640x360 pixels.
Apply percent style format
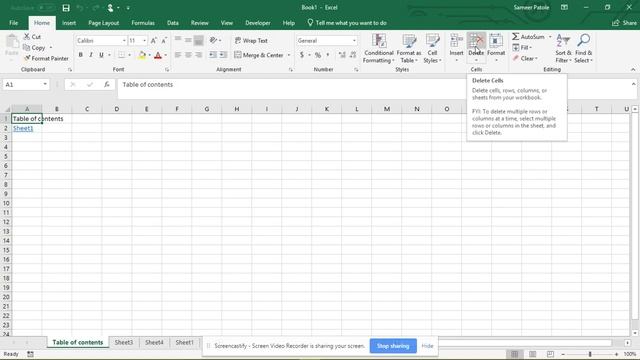pyautogui.click(x=318, y=55)
